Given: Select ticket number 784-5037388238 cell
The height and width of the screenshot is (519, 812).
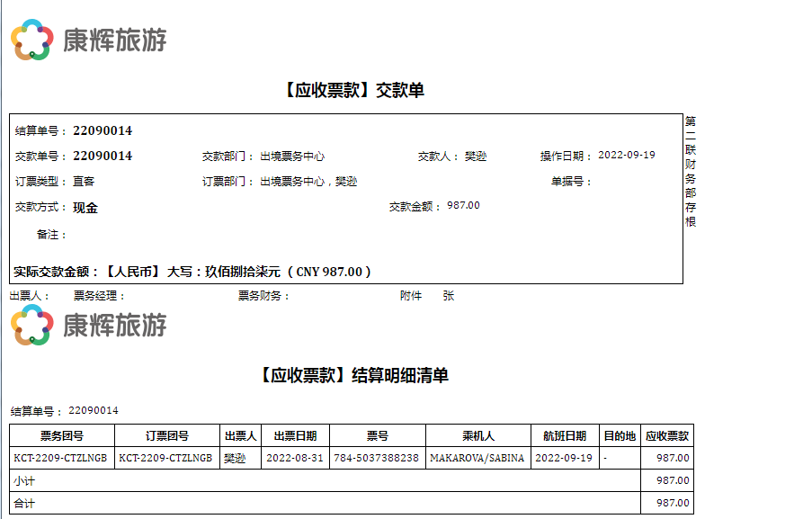Looking at the screenshot, I should click(377, 458).
